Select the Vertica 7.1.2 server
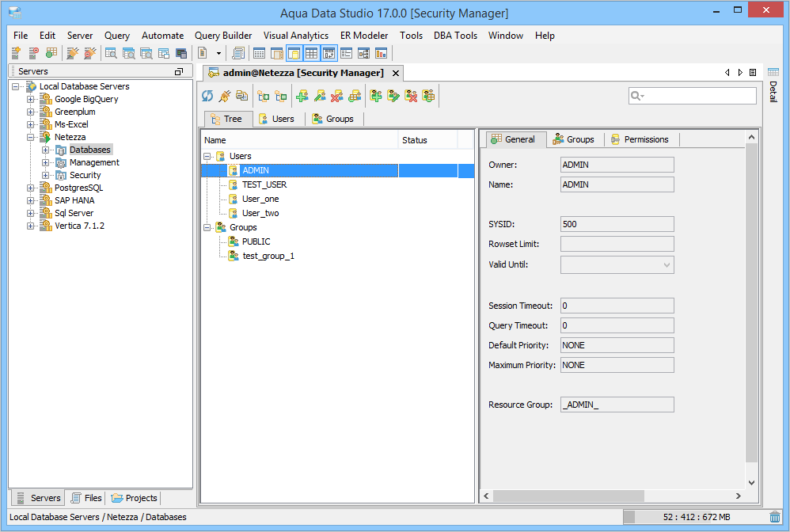Viewport: 790px width, 532px height. tap(79, 226)
